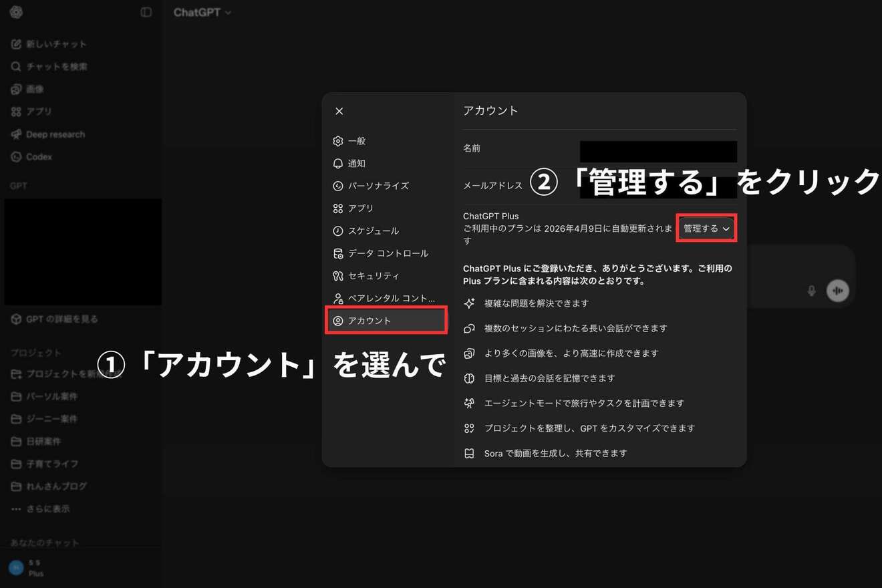Click the ChatGPT Plus plan label

pyautogui.click(x=491, y=216)
